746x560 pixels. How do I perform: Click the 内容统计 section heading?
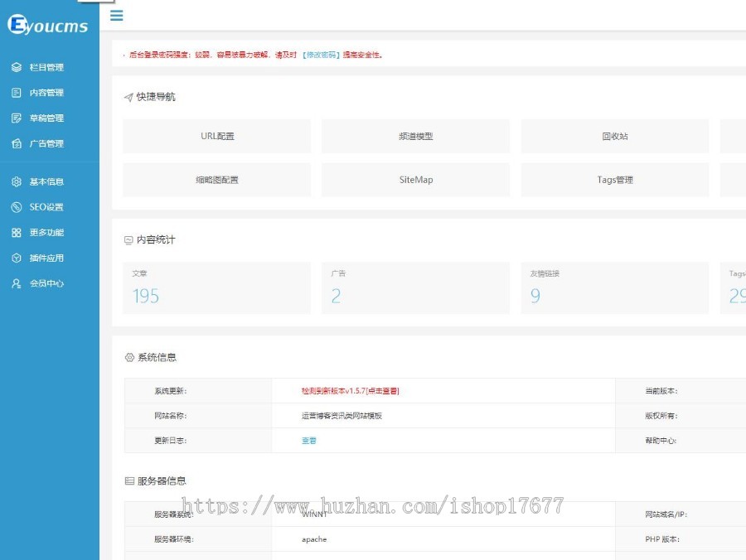[x=156, y=239]
